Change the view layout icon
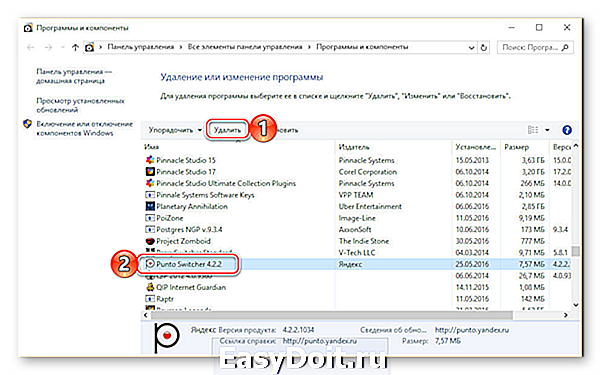Viewport: 600px width, 375px height. [x=533, y=130]
